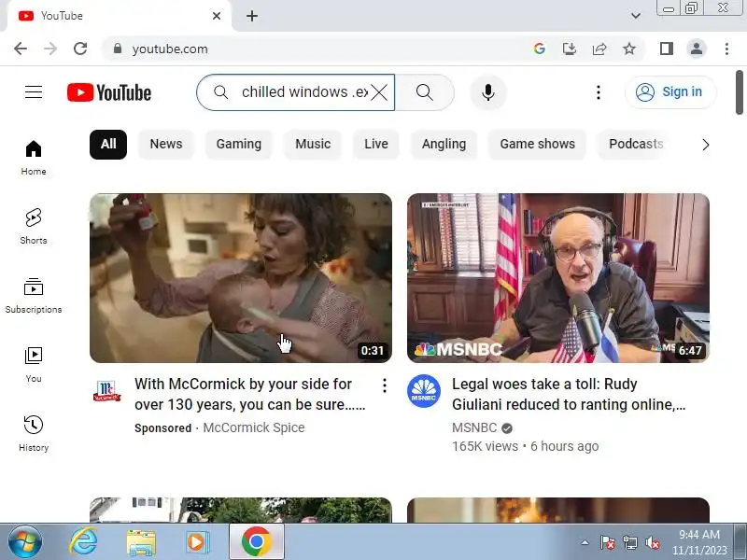Select the Gaming filter chip
Screen dimensions: 747x560
(239, 145)
